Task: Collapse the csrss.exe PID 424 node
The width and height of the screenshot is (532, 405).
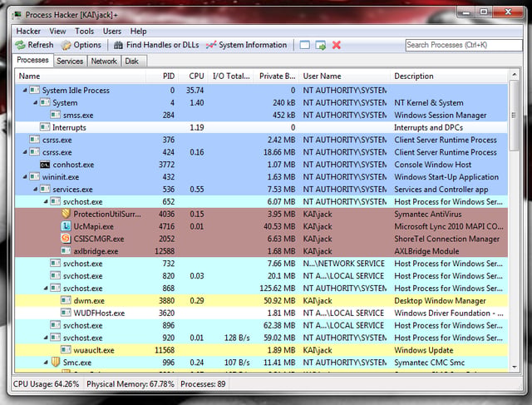Action: (25, 152)
